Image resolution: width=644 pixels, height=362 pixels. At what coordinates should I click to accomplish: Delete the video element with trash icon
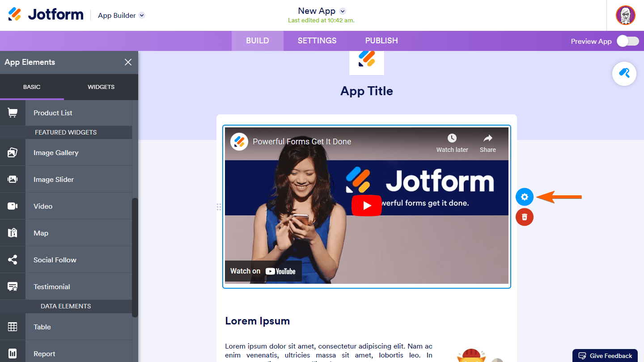(x=525, y=217)
